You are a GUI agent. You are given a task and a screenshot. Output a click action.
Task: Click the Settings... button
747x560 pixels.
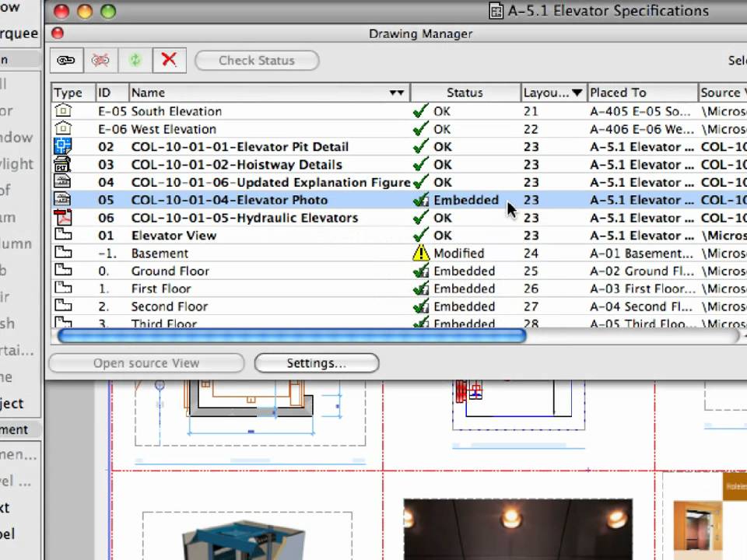317,363
